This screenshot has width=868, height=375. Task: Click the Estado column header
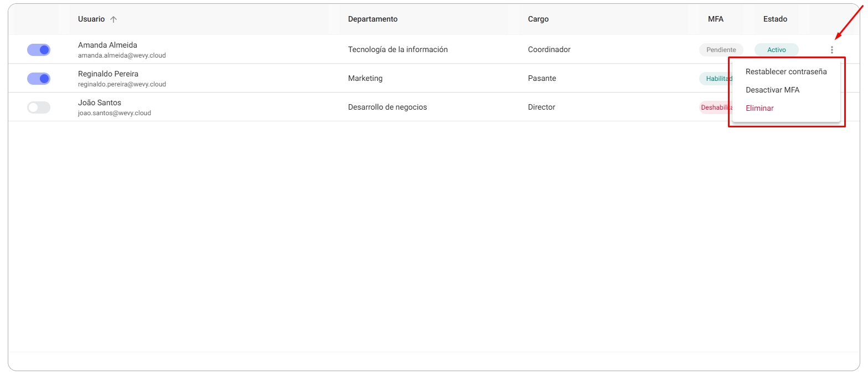(x=775, y=19)
